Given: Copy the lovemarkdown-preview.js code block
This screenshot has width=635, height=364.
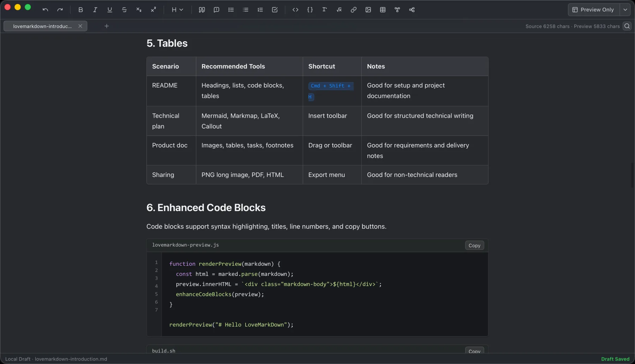Looking at the screenshot, I should click(x=474, y=246).
